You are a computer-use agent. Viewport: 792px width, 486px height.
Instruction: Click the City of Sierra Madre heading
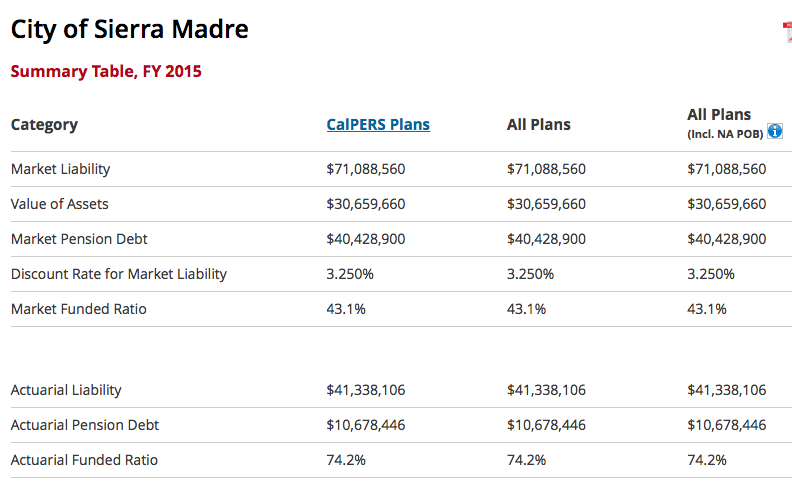point(130,30)
